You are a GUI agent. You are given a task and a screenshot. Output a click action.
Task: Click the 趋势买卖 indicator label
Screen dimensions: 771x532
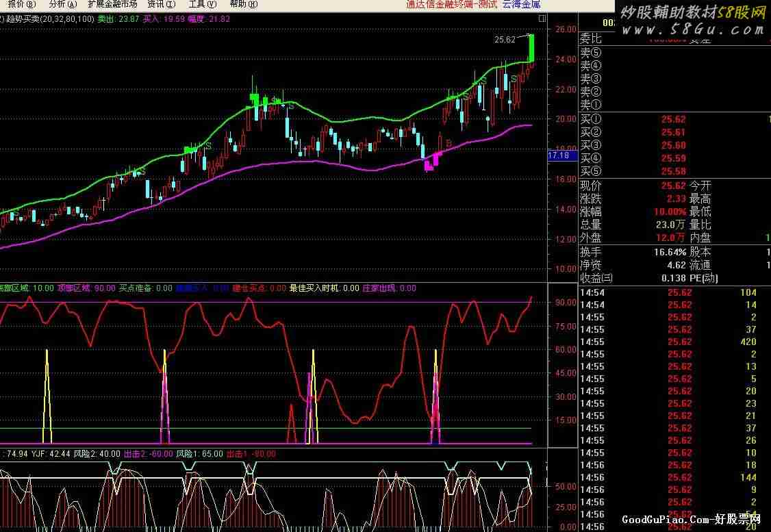pyautogui.click(x=25, y=19)
